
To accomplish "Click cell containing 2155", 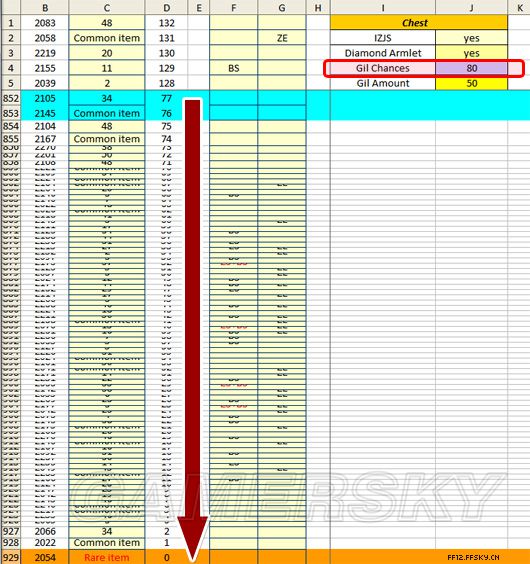I will tap(45, 68).
